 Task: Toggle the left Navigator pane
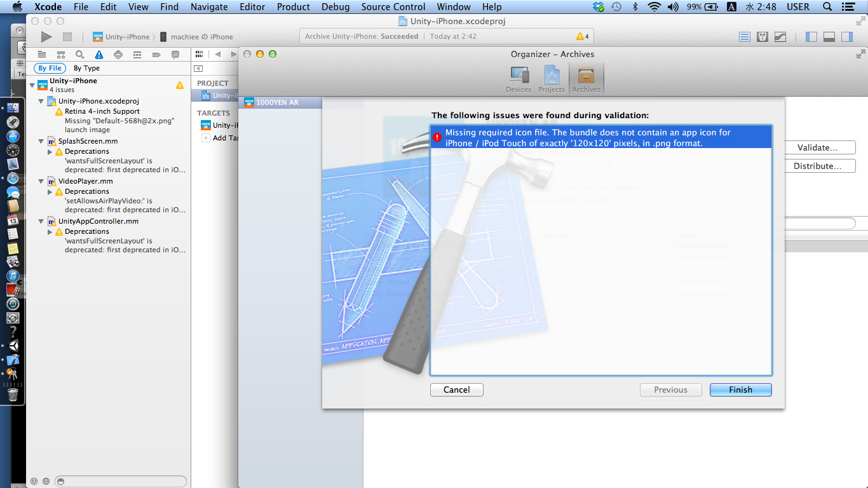click(811, 37)
